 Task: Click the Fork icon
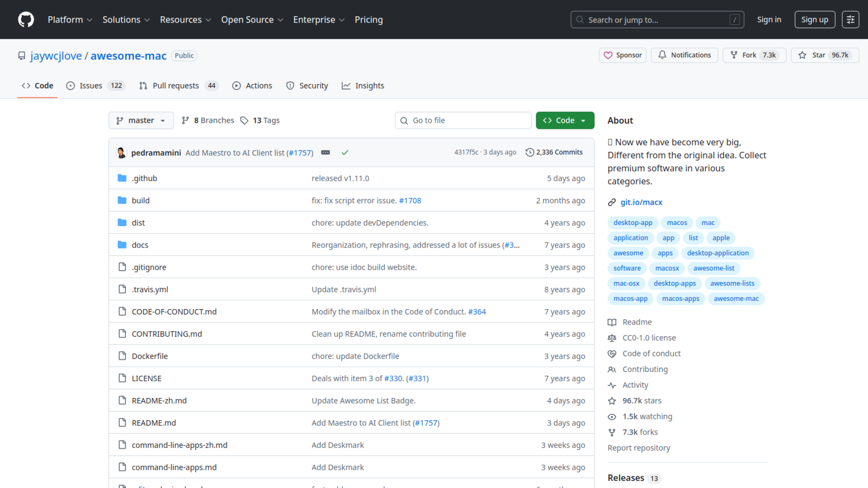[x=734, y=55]
